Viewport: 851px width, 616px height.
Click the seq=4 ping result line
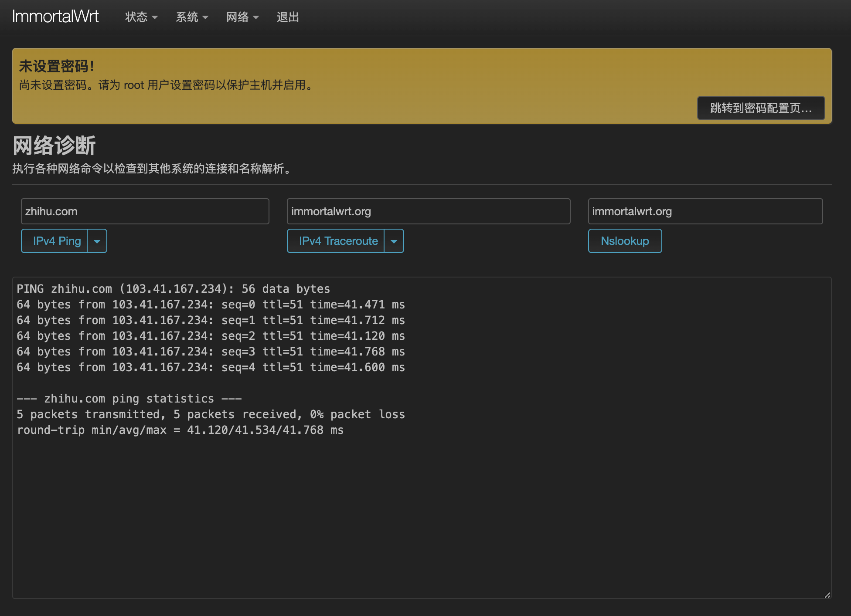[x=211, y=367]
